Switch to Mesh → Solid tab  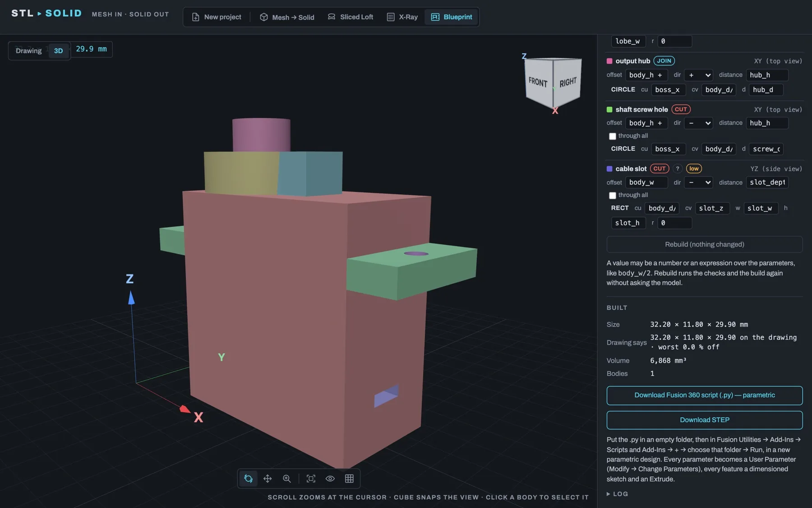coord(287,17)
